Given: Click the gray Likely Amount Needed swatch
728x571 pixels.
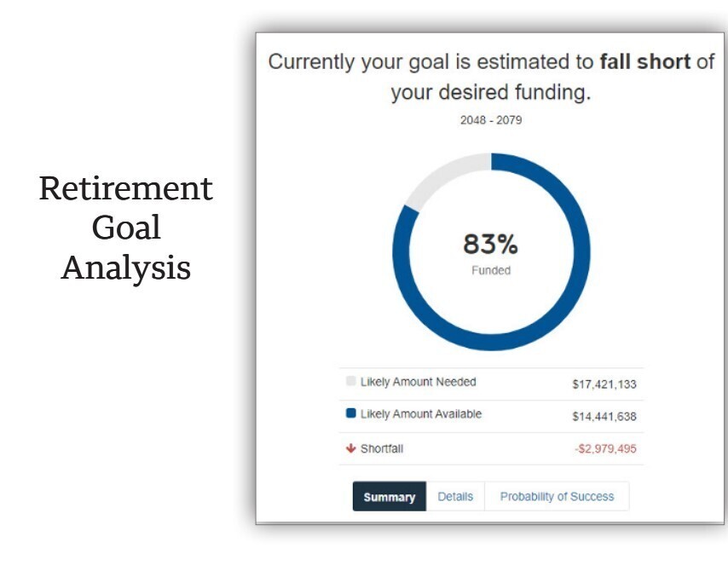Looking at the screenshot, I should 350,382.
